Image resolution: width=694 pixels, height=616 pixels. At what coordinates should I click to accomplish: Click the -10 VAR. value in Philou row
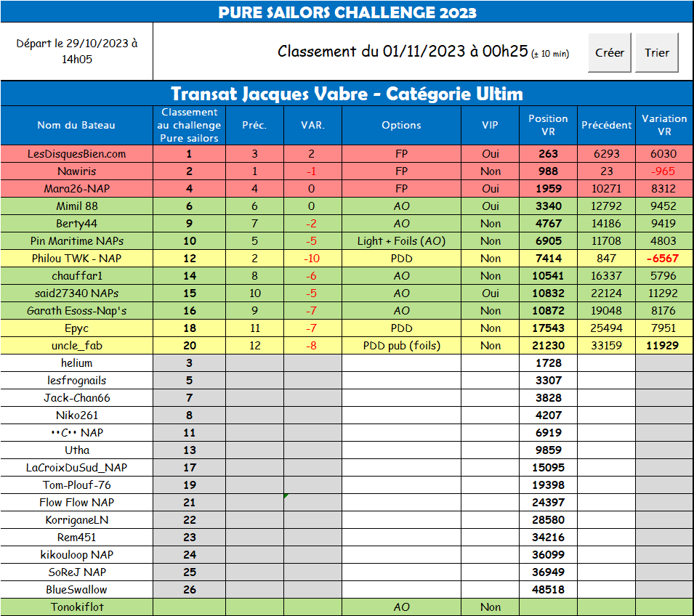[x=312, y=259]
